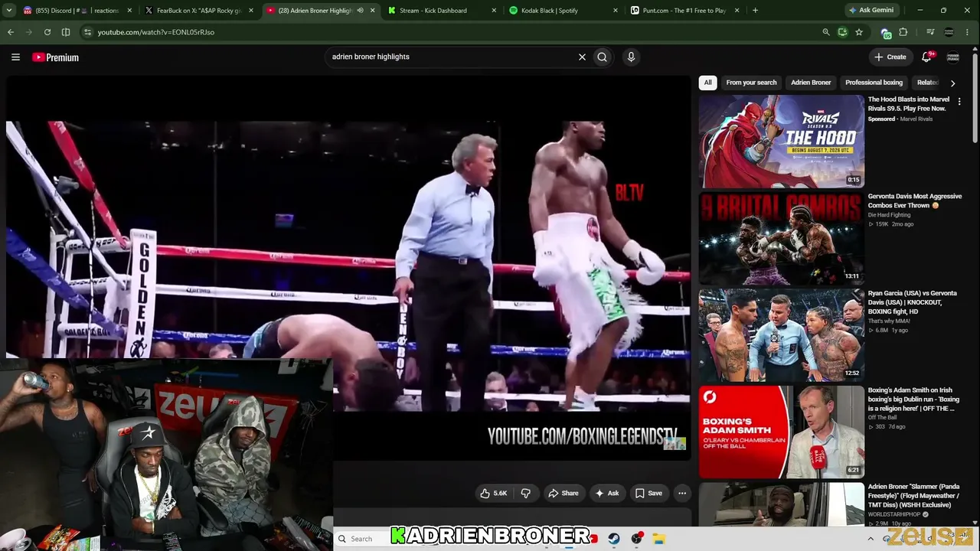Go back in browser history
Screen dimensions: 980x551
pyautogui.click(x=11, y=32)
